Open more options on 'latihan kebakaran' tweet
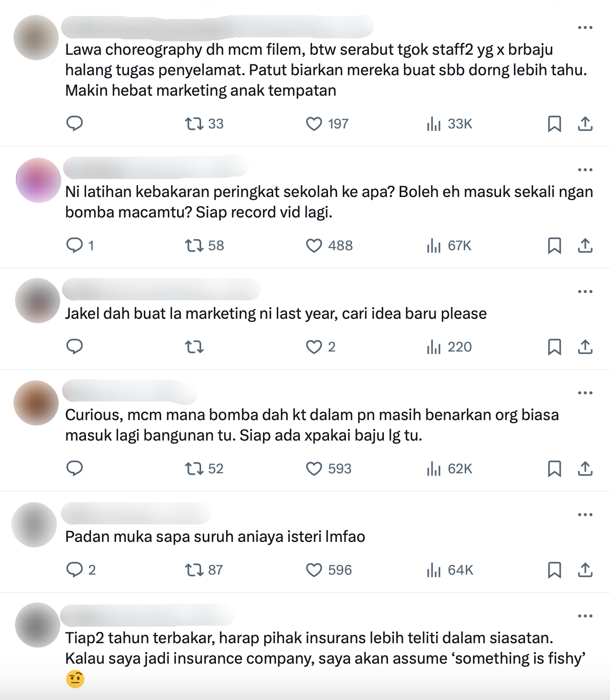The image size is (610, 700). tap(585, 170)
